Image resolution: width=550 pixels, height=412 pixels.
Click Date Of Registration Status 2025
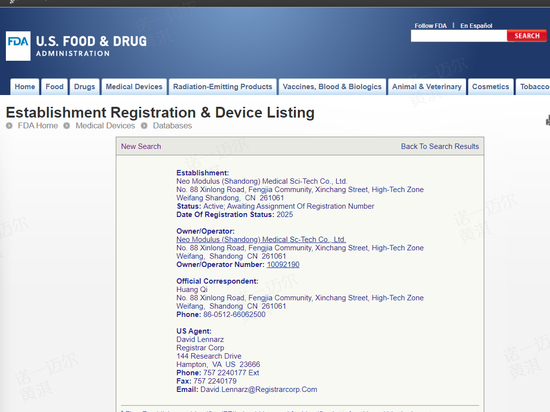tap(235, 215)
